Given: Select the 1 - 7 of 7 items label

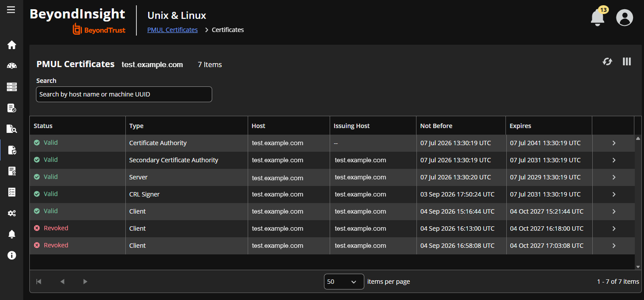Looking at the screenshot, I should (618, 282).
